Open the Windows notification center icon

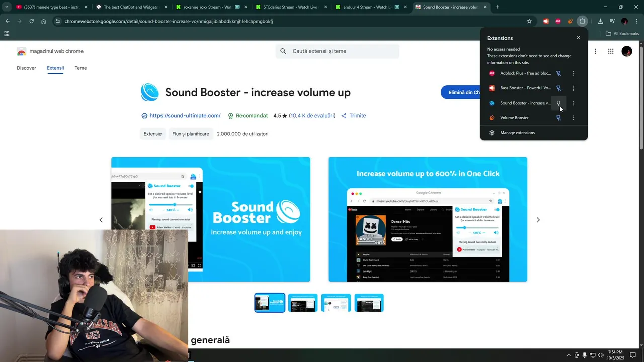(633, 355)
